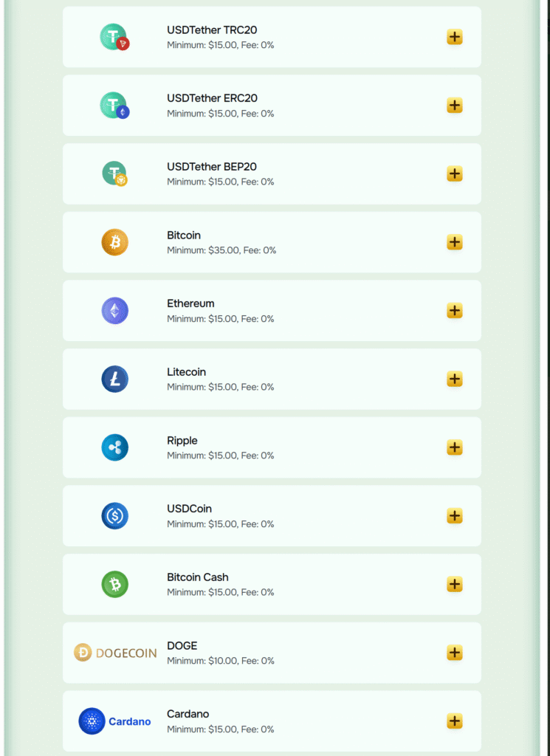The image size is (550, 756).
Task: Add USDTether TRC20 with its plus button
Action: 455,36
